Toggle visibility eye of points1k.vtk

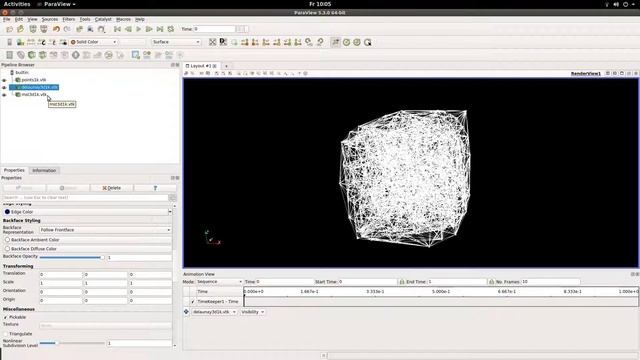pyautogui.click(x=4, y=80)
